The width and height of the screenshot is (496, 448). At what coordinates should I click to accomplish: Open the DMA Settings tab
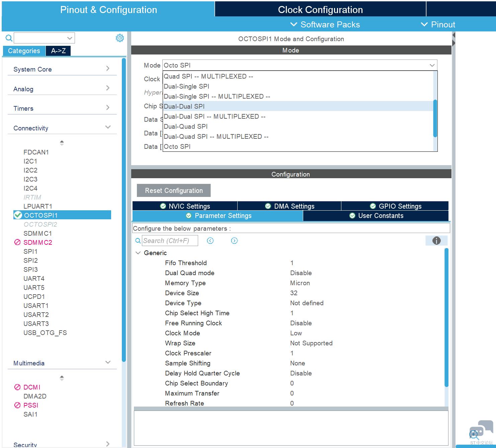click(290, 206)
